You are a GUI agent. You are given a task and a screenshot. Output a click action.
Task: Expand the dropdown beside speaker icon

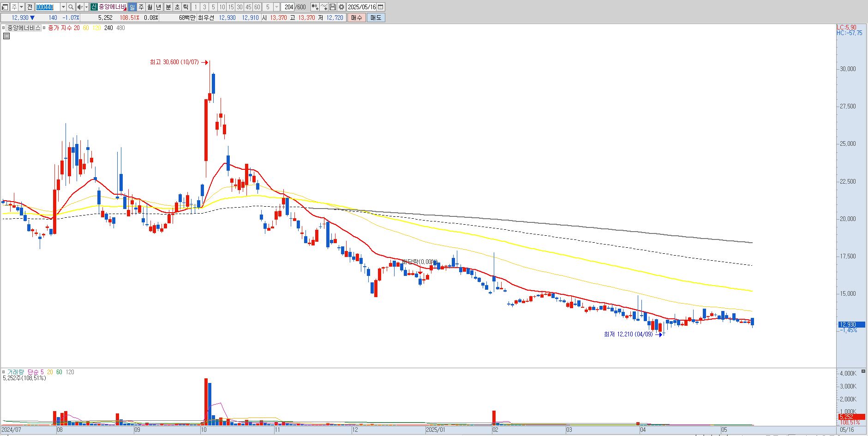pos(86,7)
